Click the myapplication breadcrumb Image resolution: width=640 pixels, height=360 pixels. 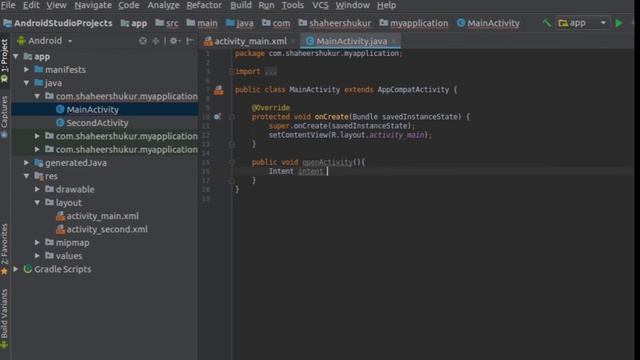click(x=413, y=23)
